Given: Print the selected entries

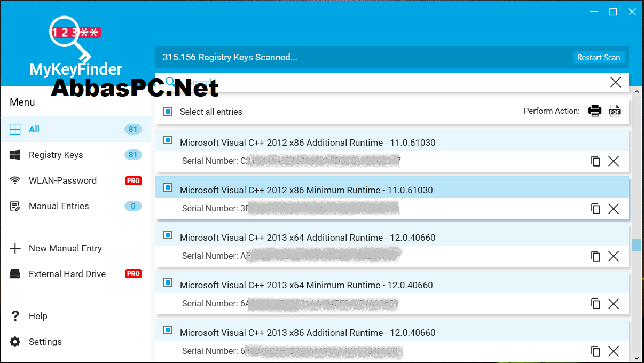Looking at the screenshot, I should 594,111.
